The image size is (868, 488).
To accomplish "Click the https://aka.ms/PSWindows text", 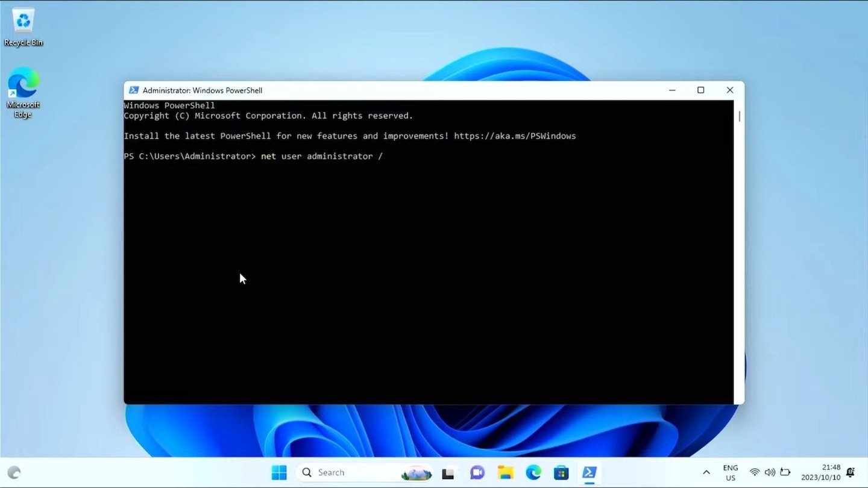I will pos(515,136).
